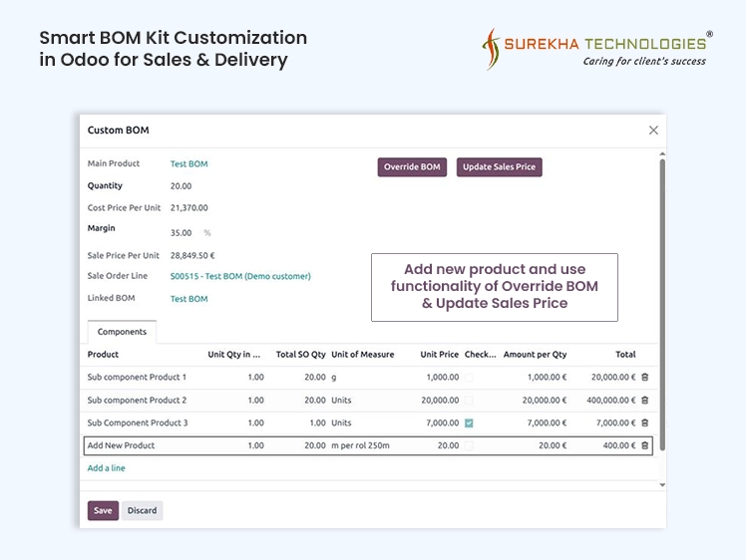746x560 pixels.
Task: Enable checkbox for Sub component Product 1
Action: (469, 378)
